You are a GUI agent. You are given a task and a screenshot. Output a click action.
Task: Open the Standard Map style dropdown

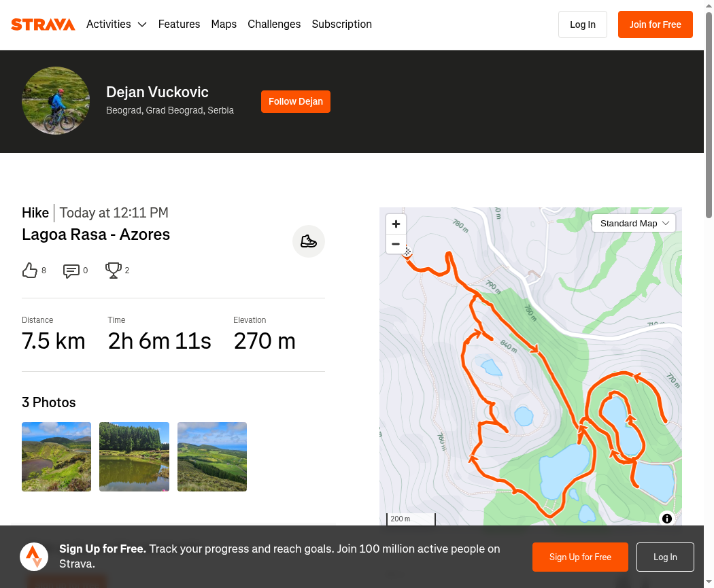(634, 223)
